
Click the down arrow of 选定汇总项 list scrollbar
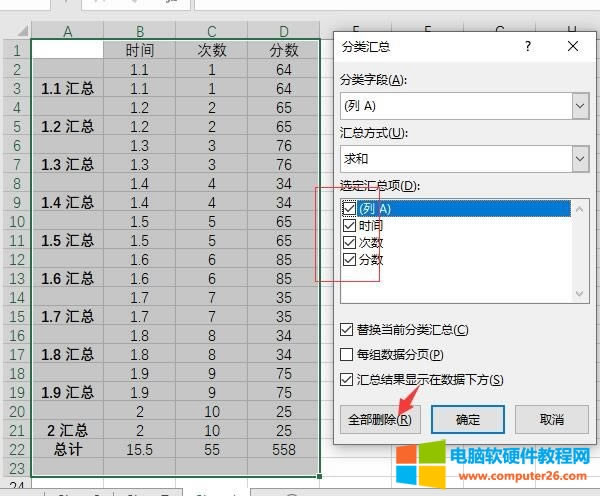(x=579, y=294)
